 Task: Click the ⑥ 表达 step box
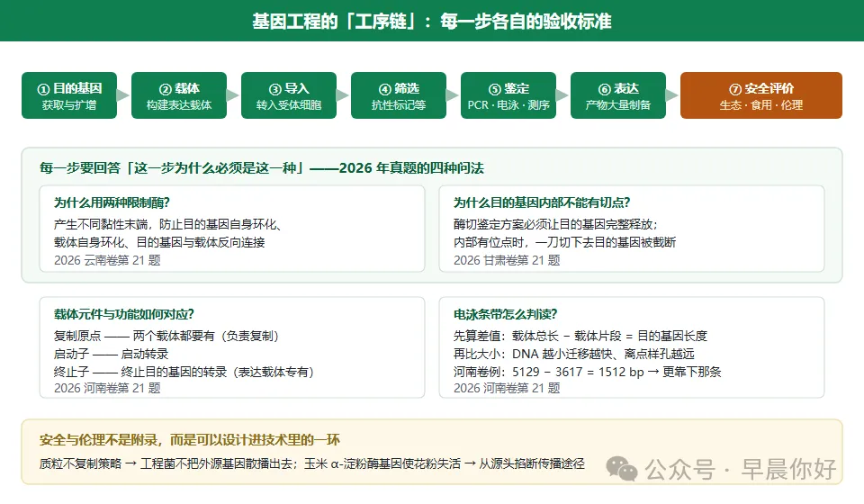618,95
